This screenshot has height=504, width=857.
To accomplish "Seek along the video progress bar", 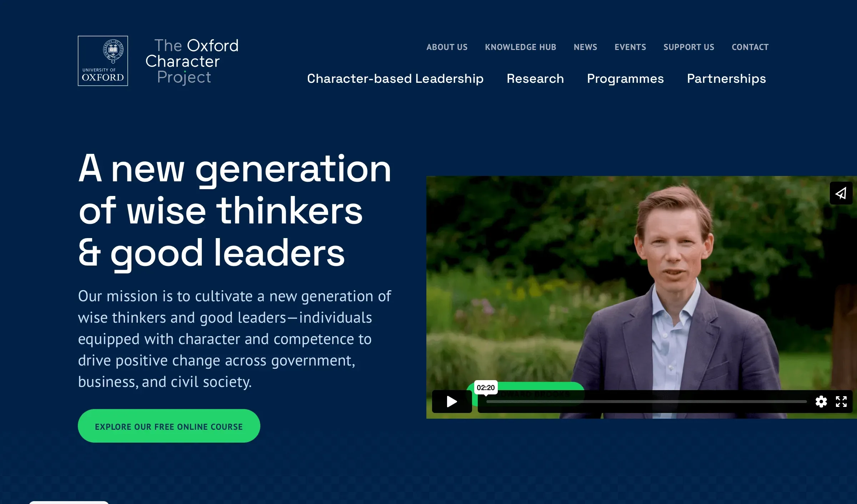I will point(646,402).
